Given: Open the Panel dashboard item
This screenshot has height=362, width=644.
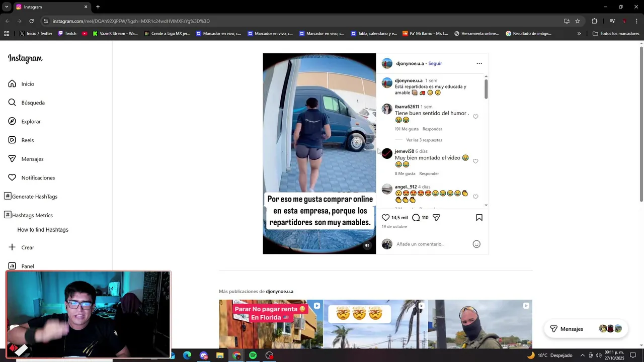Looking at the screenshot, I should 21,266.
